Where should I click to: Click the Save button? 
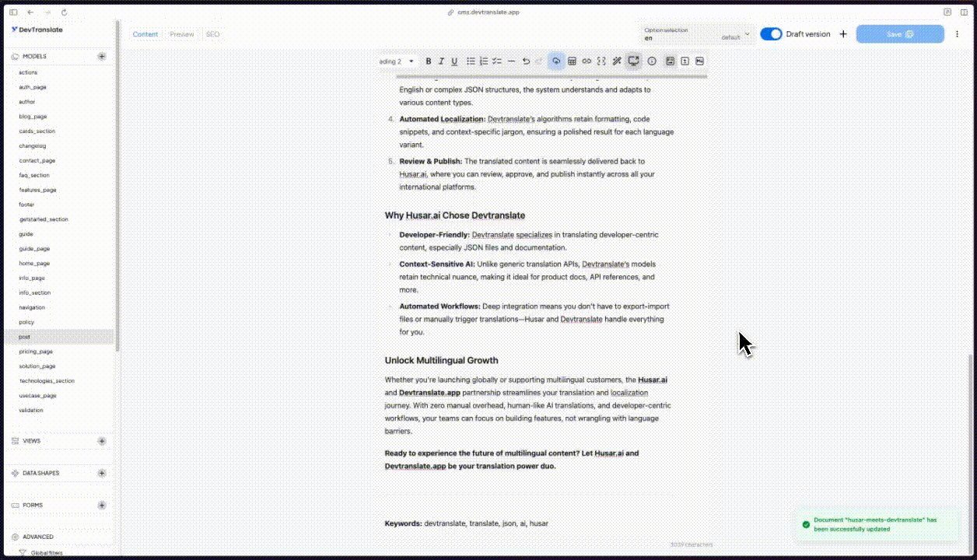click(900, 34)
